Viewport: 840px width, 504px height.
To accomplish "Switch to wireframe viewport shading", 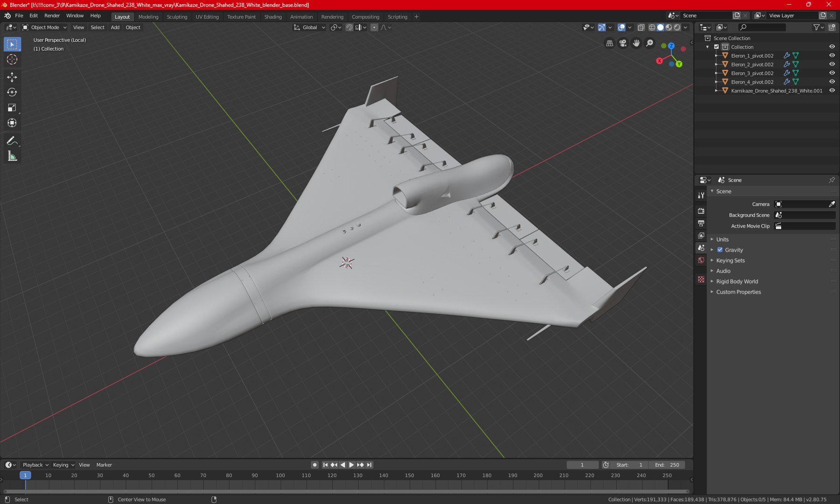I will coord(652,28).
